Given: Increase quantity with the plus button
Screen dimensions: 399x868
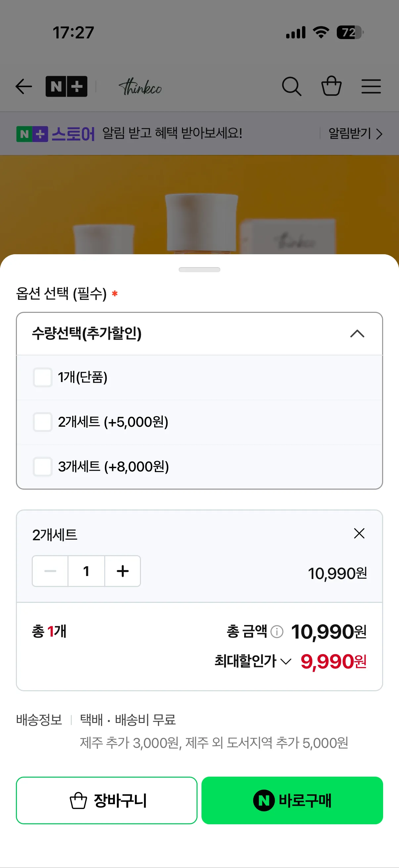Looking at the screenshot, I should pyautogui.click(x=122, y=571).
